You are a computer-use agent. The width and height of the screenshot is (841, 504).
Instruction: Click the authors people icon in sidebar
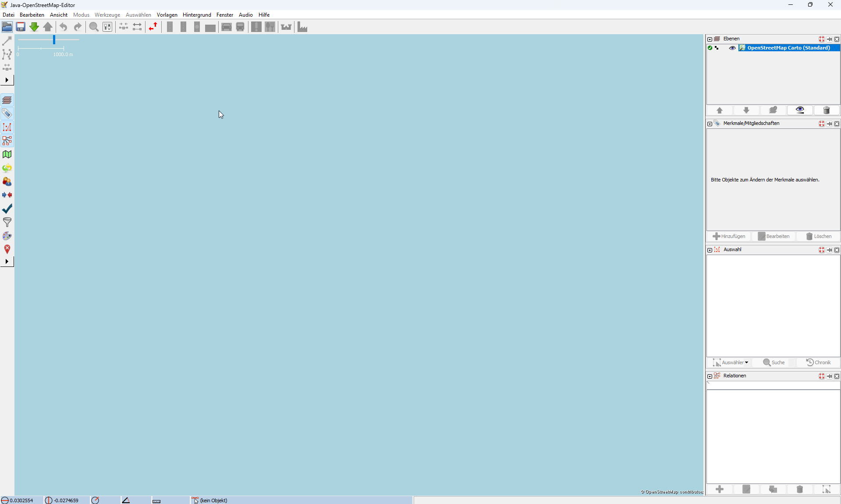[x=7, y=181]
